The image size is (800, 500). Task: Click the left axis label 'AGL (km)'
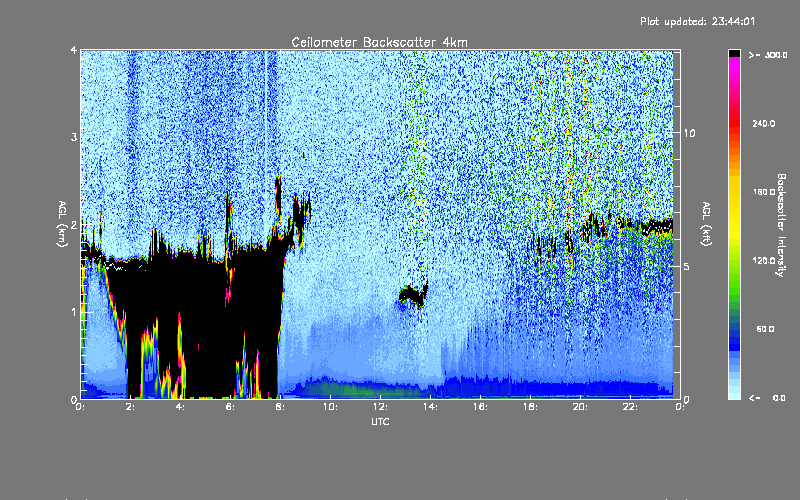(x=63, y=224)
